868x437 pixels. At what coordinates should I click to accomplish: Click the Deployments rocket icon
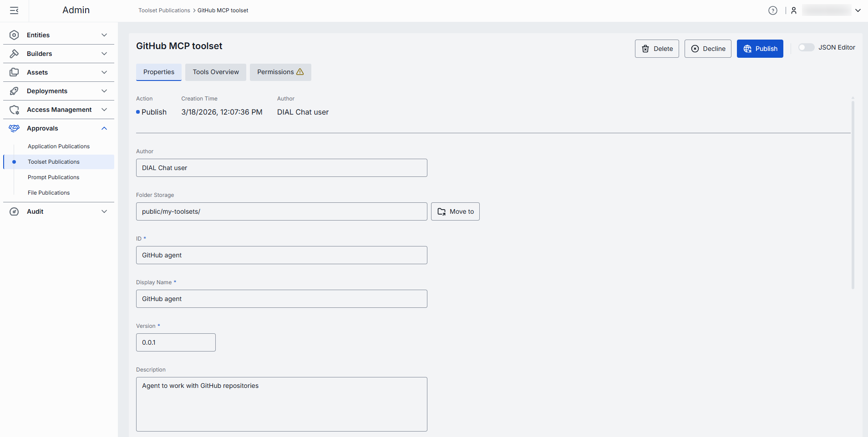(14, 91)
